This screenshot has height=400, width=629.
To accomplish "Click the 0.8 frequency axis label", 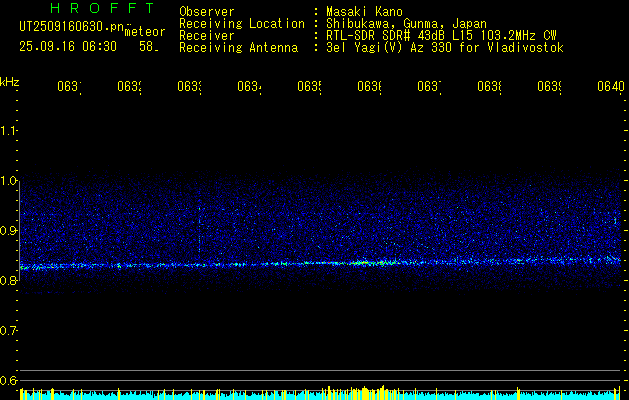I will [x=9, y=280].
